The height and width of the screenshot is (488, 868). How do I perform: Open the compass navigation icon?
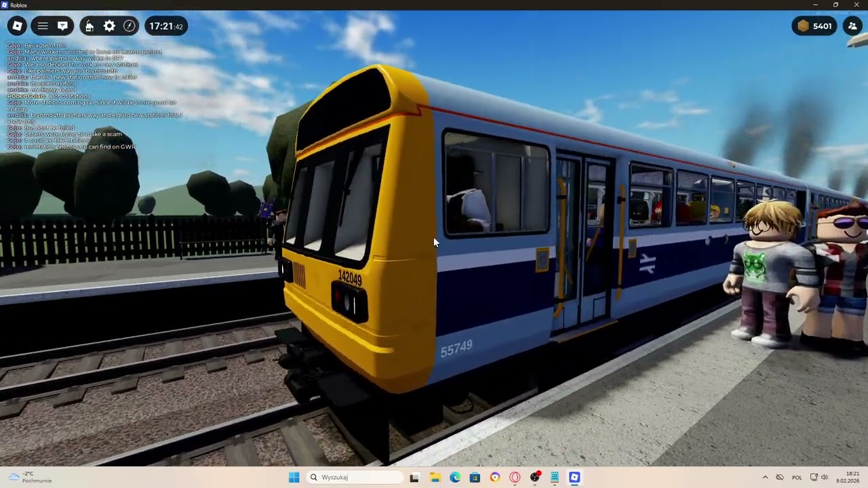click(x=130, y=26)
